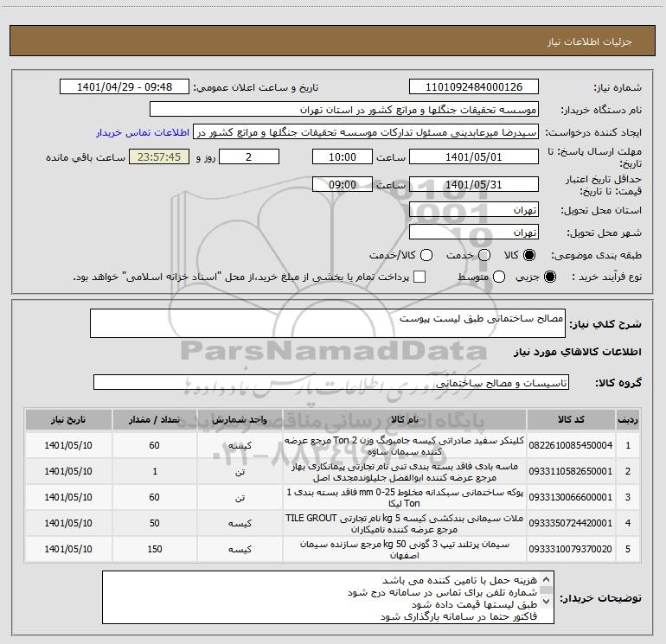Click the جزئیات اطلاعات نیاز header title

point(590,41)
